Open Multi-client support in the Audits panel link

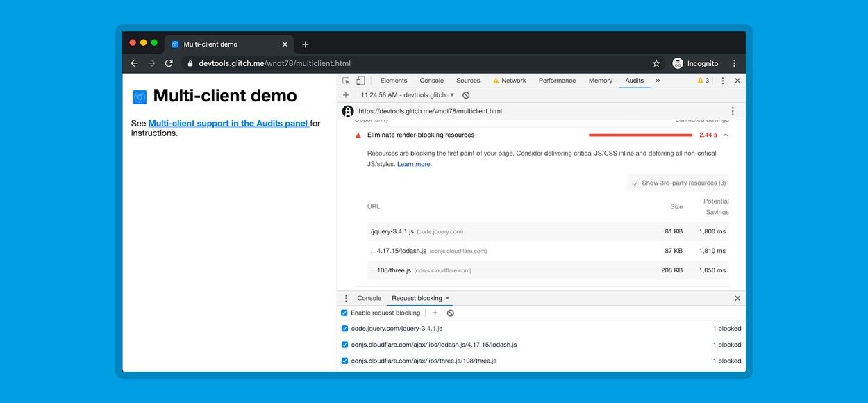point(228,124)
